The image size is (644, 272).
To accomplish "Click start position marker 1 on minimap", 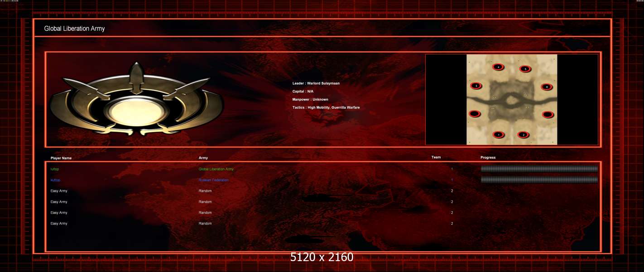I will pyautogui.click(x=498, y=135).
